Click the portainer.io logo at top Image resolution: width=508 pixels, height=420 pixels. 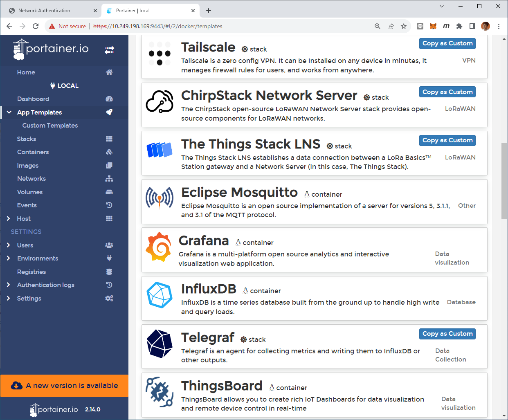tap(51, 49)
